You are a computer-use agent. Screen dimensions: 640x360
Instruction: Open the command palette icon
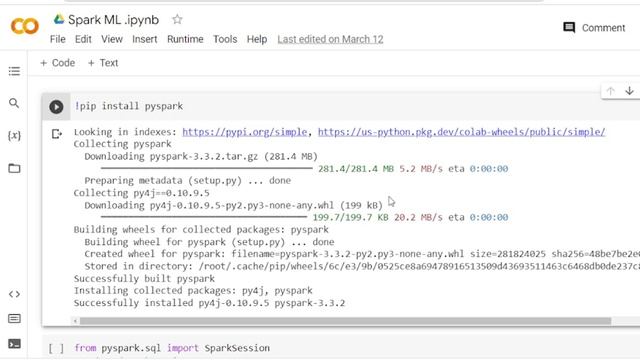pos(14,318)
